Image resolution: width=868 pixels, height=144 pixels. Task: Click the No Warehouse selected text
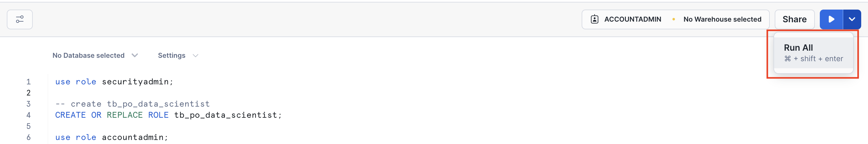tap(722, 19)
